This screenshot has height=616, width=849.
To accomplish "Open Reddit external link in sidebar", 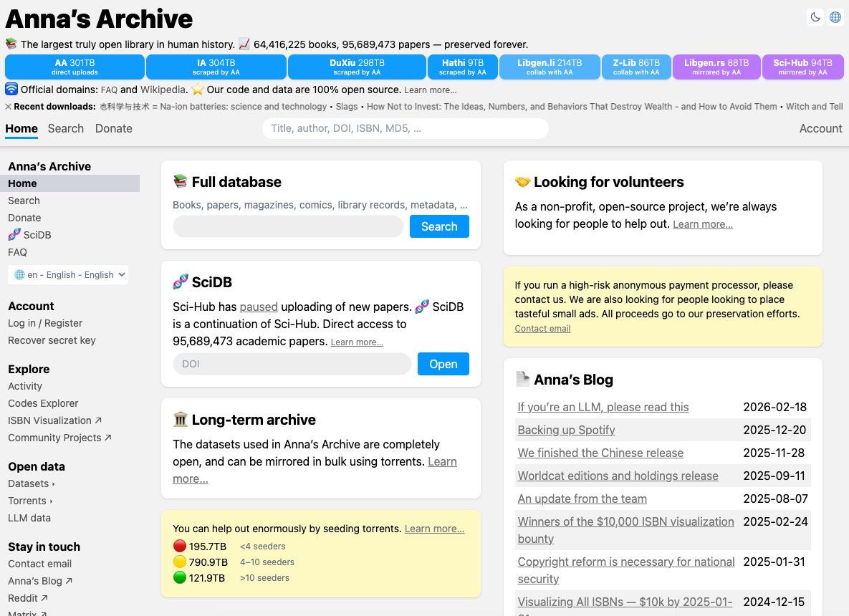I will point(28,598).
